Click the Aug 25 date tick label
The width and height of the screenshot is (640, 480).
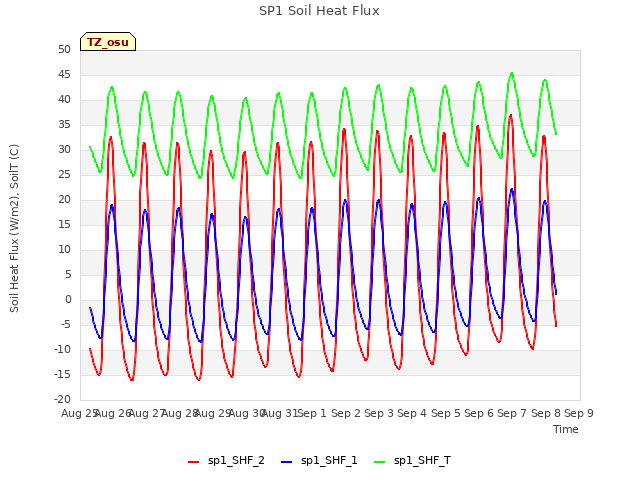pos(79,413)
